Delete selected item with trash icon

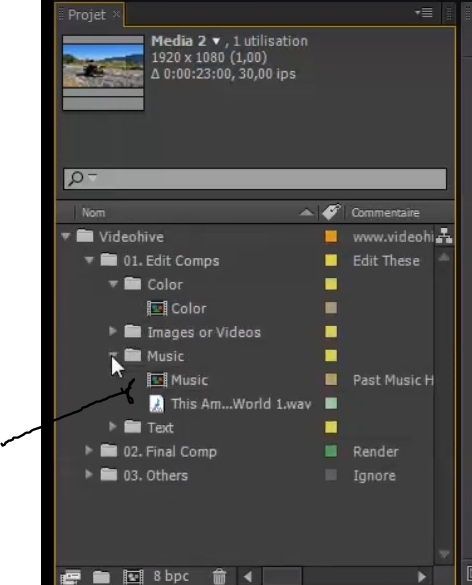pyautogui.click(x=219, y=576)
